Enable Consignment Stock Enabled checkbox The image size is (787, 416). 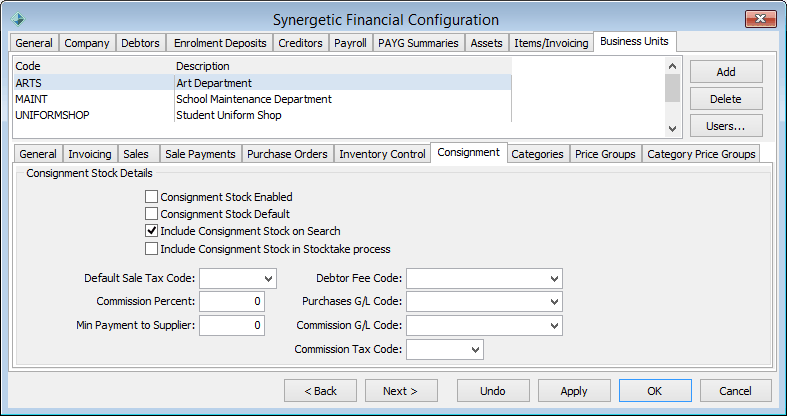point(151,197)
